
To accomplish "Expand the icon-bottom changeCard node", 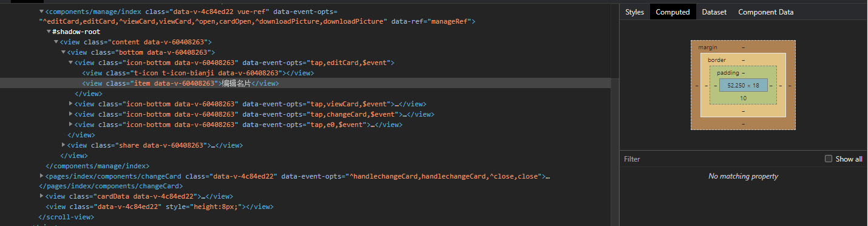I will click(70, 114).
